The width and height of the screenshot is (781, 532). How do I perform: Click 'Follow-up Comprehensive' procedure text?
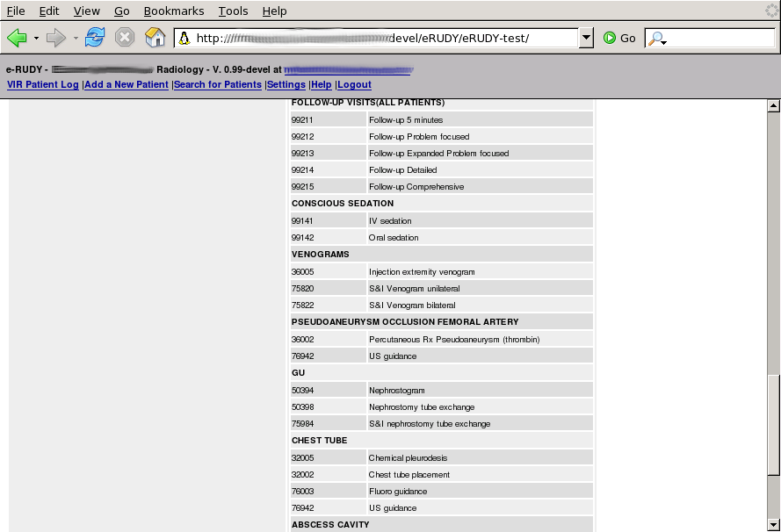(416, 187)
